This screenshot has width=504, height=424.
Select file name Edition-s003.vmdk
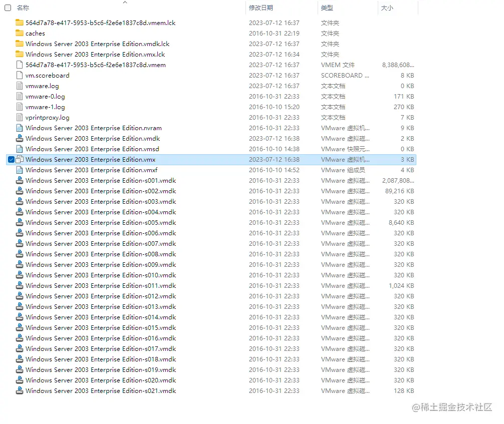pos(101,201)
